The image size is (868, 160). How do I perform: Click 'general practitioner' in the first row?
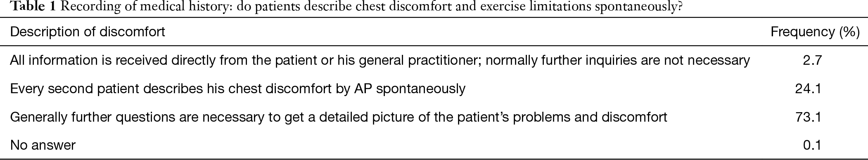click(419, 60)
